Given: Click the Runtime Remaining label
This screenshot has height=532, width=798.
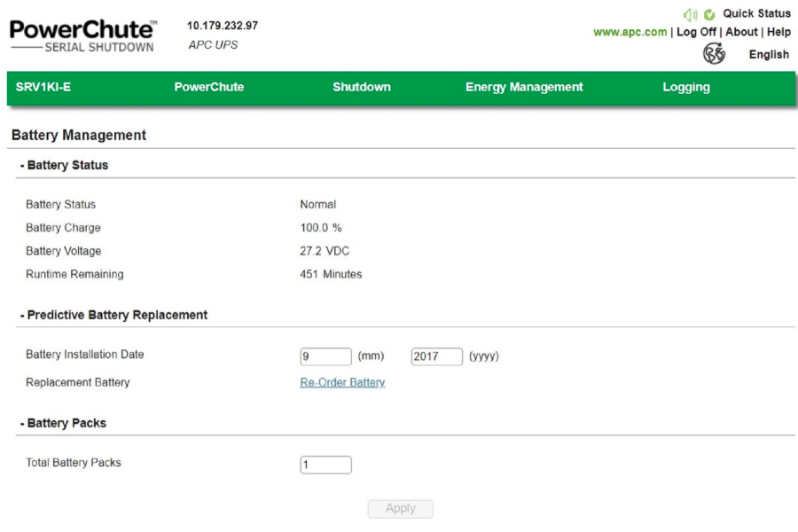Looking at the screenshot, I should tap(74, 274).
